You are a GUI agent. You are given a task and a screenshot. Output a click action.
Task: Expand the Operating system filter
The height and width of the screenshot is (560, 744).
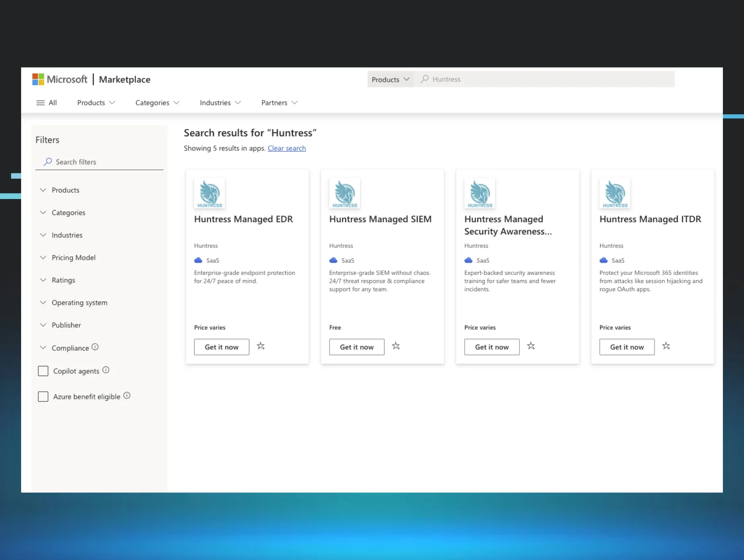[79, 303]
